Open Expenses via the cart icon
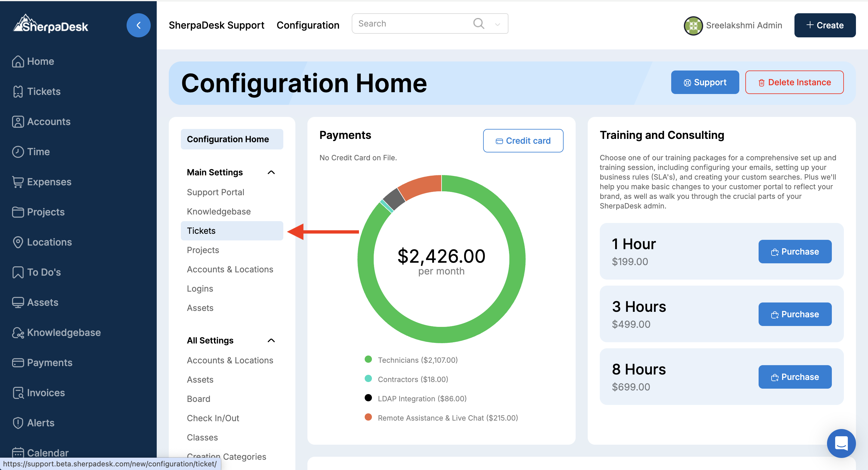The height and width of the screenshot is (470, 868). click(x=18, y=182)
